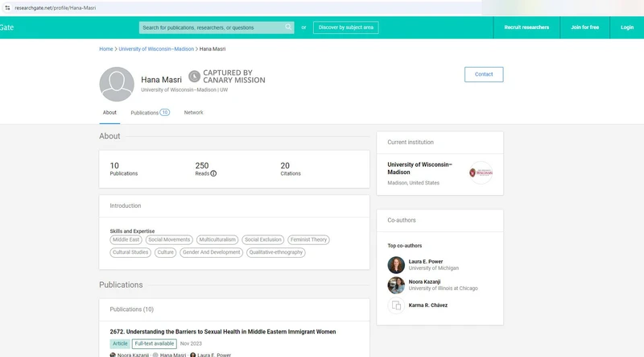
Task: Click the Reads info icon
Action: (x=213, y=173)
